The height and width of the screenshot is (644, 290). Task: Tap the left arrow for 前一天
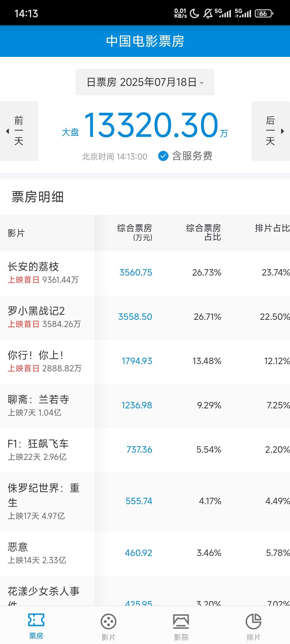8,131
